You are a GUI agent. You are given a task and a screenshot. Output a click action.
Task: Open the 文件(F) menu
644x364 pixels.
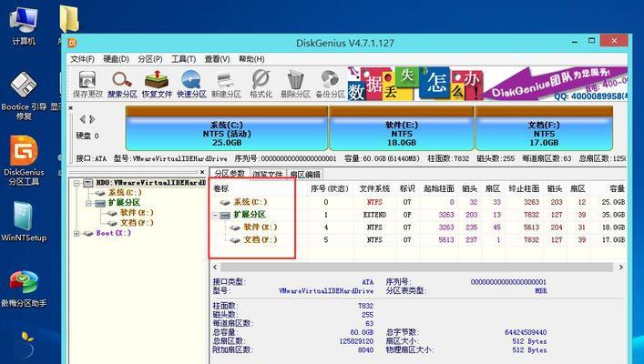point(82,59)
